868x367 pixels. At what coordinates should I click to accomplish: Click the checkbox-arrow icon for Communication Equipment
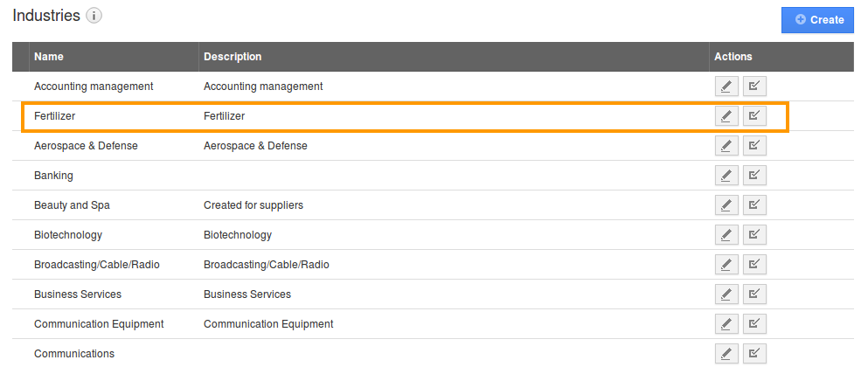click(x=754, y=324)
